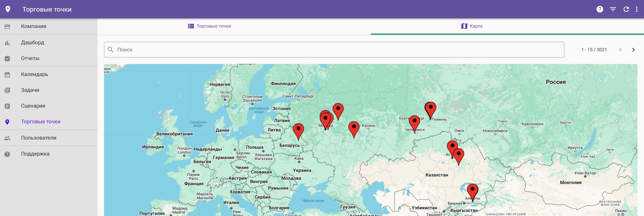Screen dimensions: 644x216
Task: Click the Украина label on the map
Action: tap(302, 170)
